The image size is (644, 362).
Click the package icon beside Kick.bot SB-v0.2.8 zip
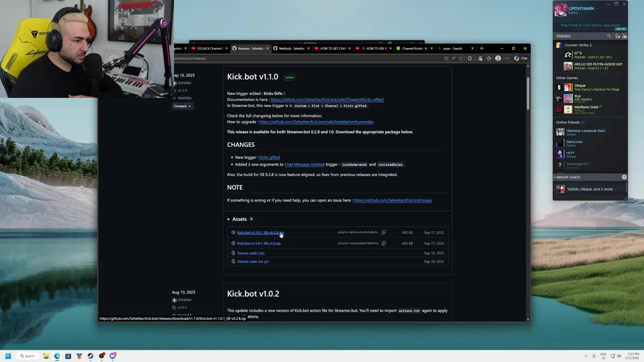pos(233,232)
